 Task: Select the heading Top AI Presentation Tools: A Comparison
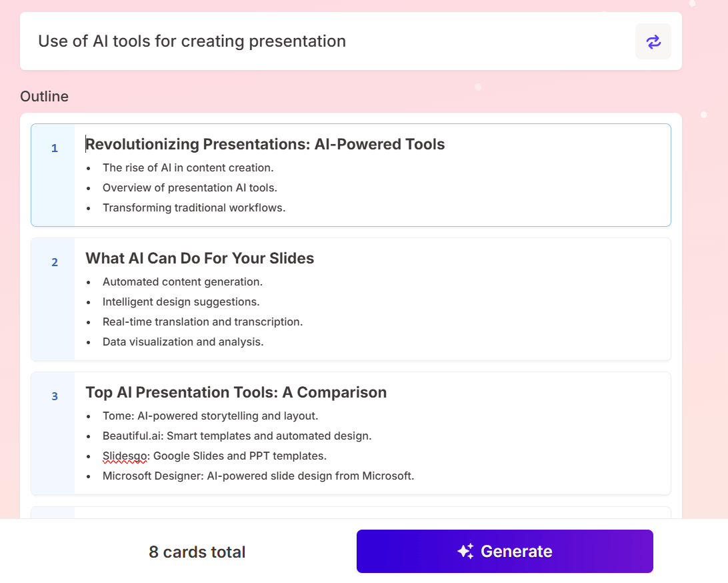(x=235, y=392)
